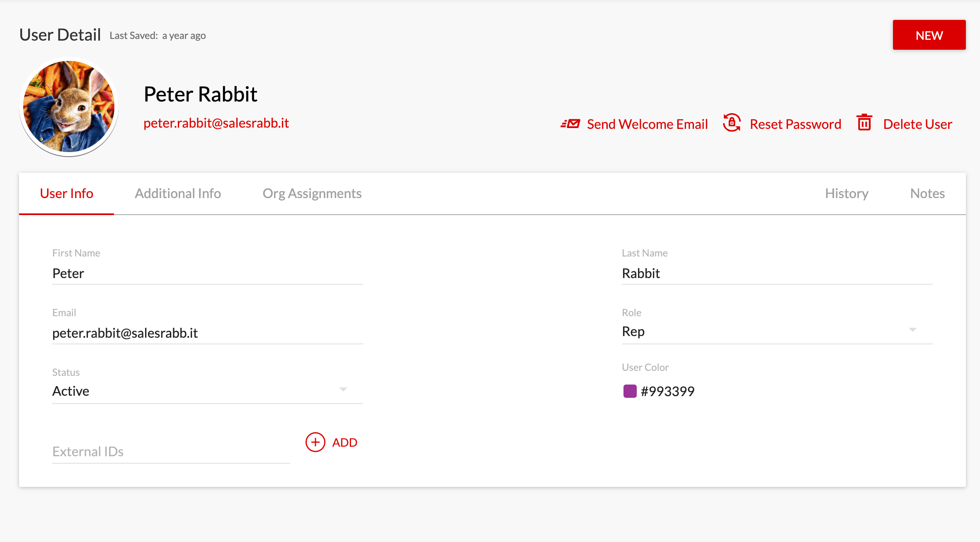Click the Reset Password lock icon
The height and width of the screenshot is (542, 980).
pyautogui.click(x=731, y=123)
